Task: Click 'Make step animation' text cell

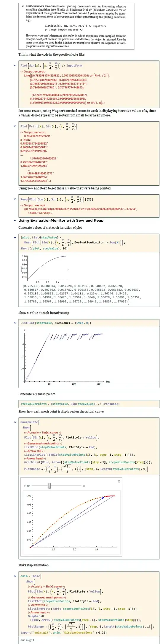Action: [33, 565]
